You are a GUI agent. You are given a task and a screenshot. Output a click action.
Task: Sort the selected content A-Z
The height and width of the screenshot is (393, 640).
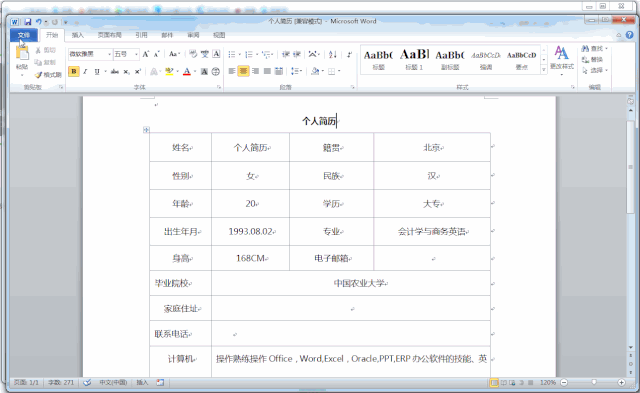(333, 54)
